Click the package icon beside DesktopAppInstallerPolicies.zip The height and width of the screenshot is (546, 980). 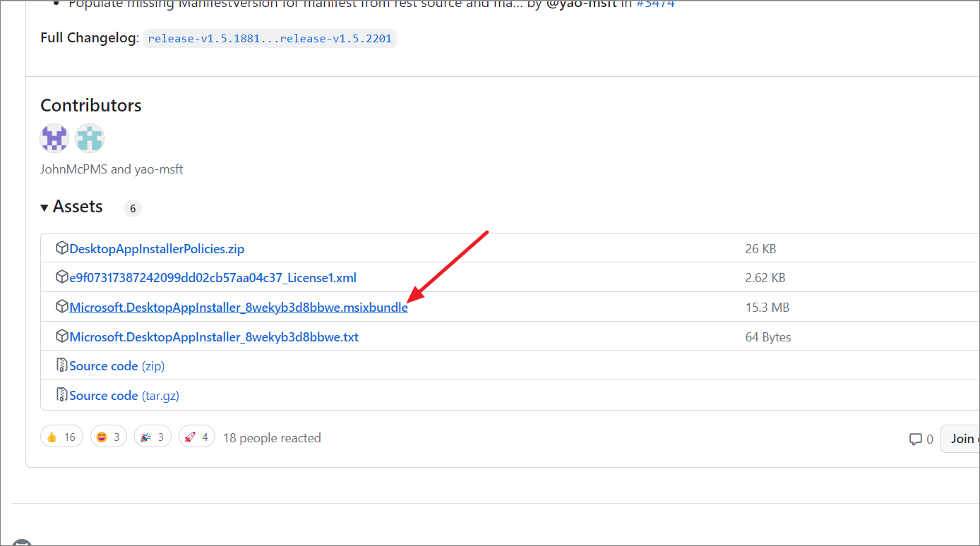62,248
